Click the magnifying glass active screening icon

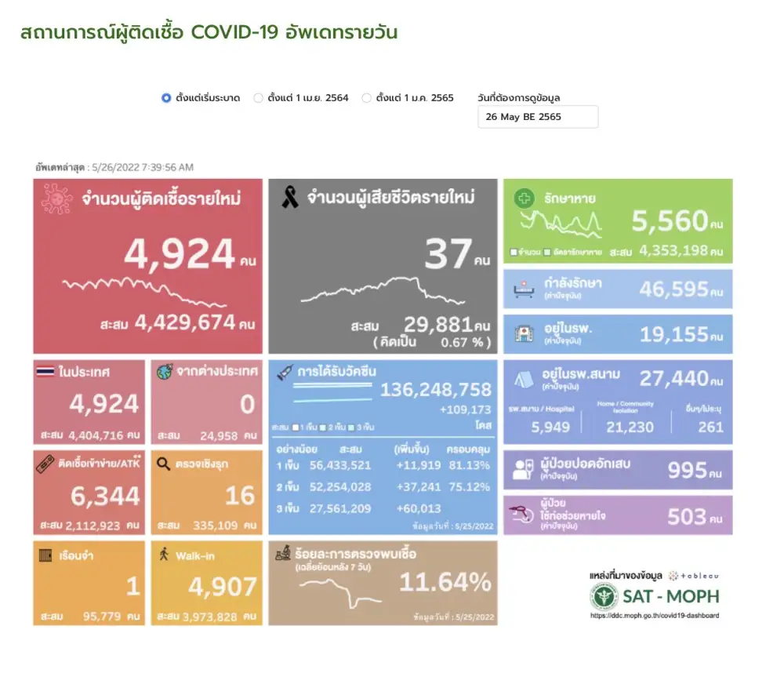pos(163,464)
